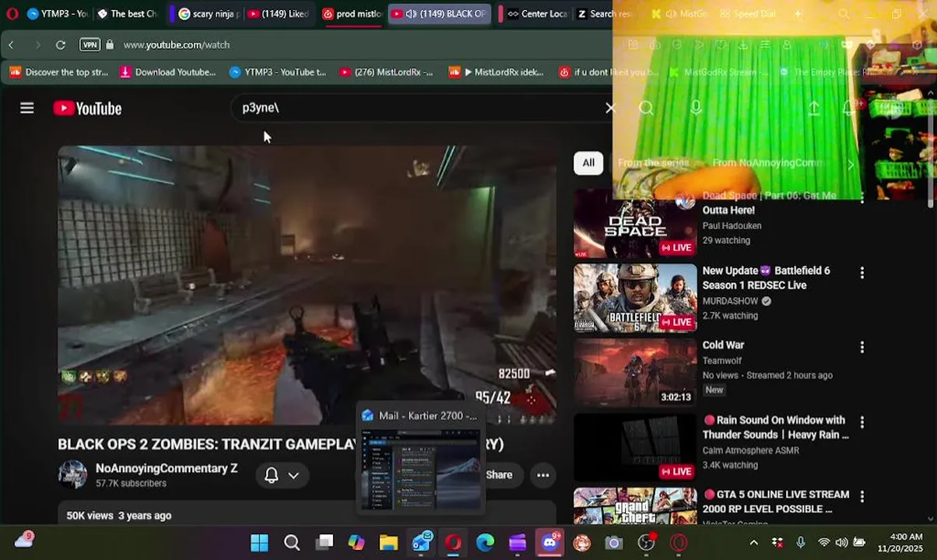Viewport: 937px width, 560px height.
Task: Open Windows taskbar search
Action: coord(292,542)
